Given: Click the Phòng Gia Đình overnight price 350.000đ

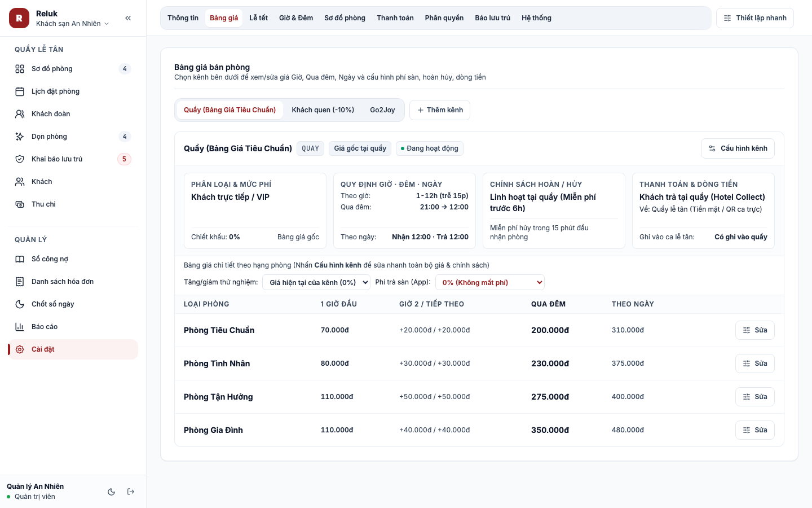Looking at the screenshot, I should click(550, 430).
